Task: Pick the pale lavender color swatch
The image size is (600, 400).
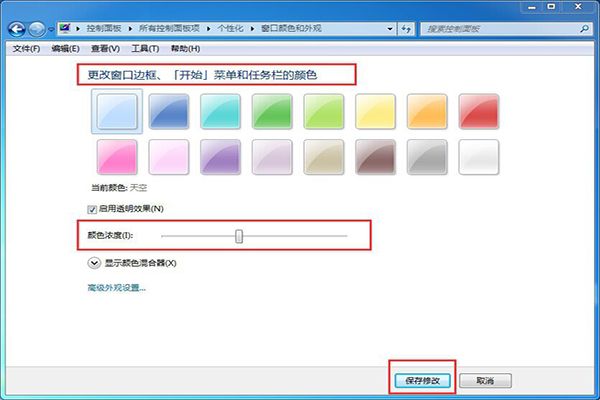Action: (272, 157)
